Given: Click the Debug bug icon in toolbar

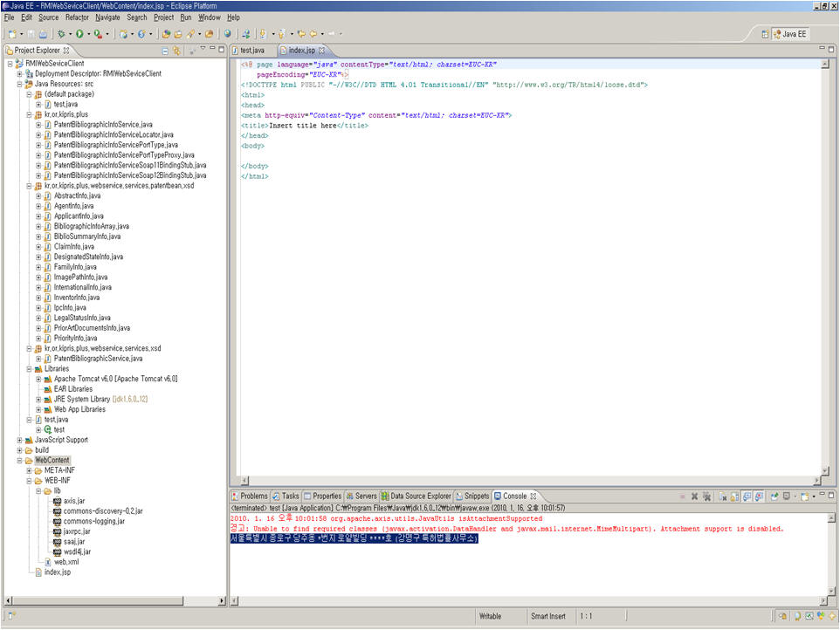Looking at the screenshot, I should (x=61, y=34).
